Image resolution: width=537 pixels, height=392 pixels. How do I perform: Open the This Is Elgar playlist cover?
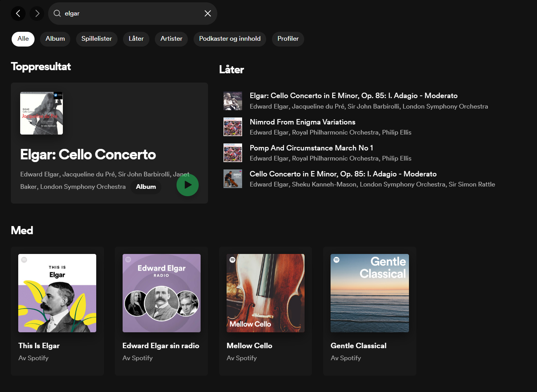57,293
